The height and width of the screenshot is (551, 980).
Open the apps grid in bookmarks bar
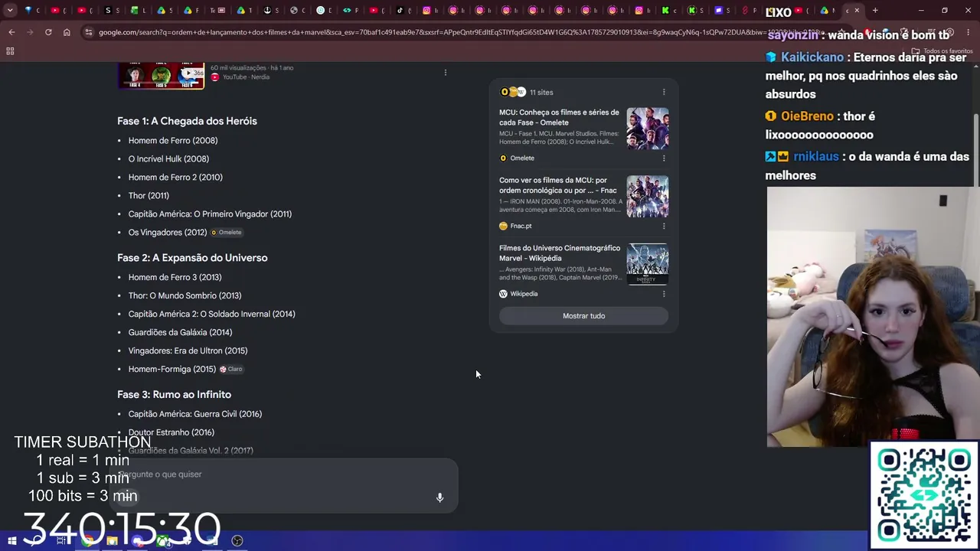click(x=10, y=51)
